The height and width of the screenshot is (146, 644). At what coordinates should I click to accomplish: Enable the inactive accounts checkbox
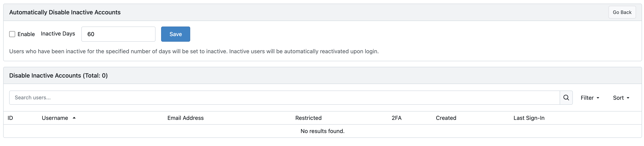coord(12,34)
